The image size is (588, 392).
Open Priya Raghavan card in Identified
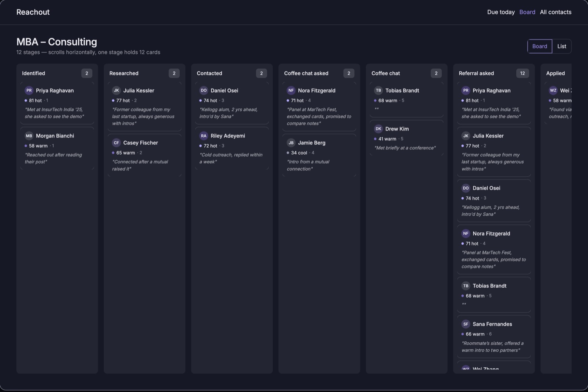click(x=57, y=103)
